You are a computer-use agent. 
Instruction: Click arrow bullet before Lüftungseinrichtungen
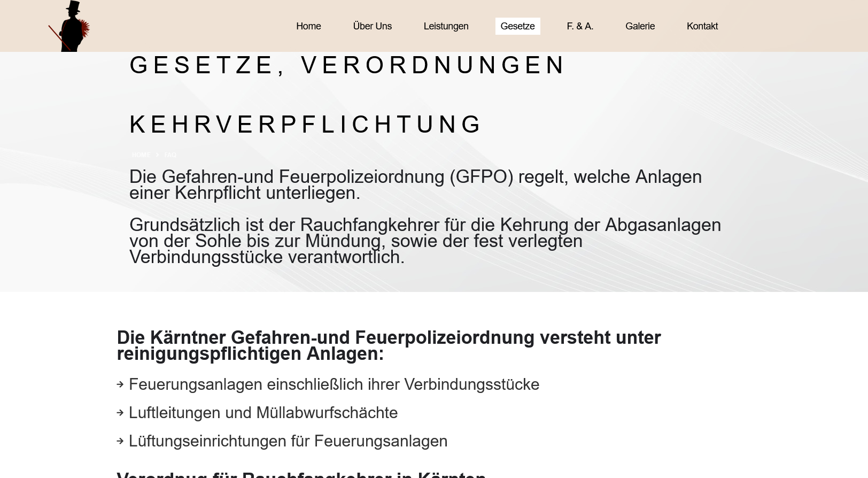(x=120, y=441)
